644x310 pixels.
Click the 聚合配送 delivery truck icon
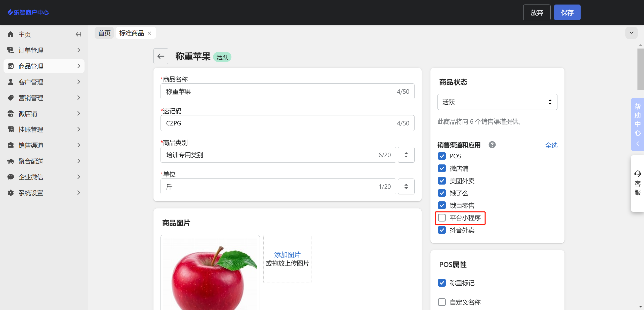pos(11,161)
